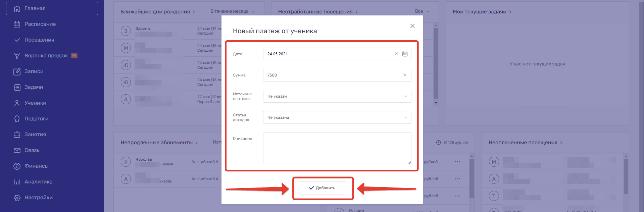Open Настройки settings in sidebar
The width and height of the screenshot is (644, 212).
click(38, 198)
